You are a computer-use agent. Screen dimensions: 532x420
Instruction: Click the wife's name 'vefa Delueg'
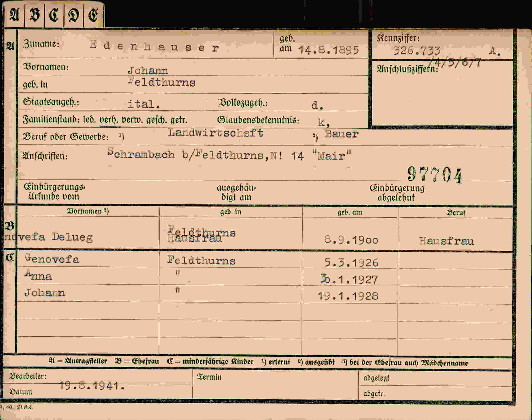pos(56,237)
